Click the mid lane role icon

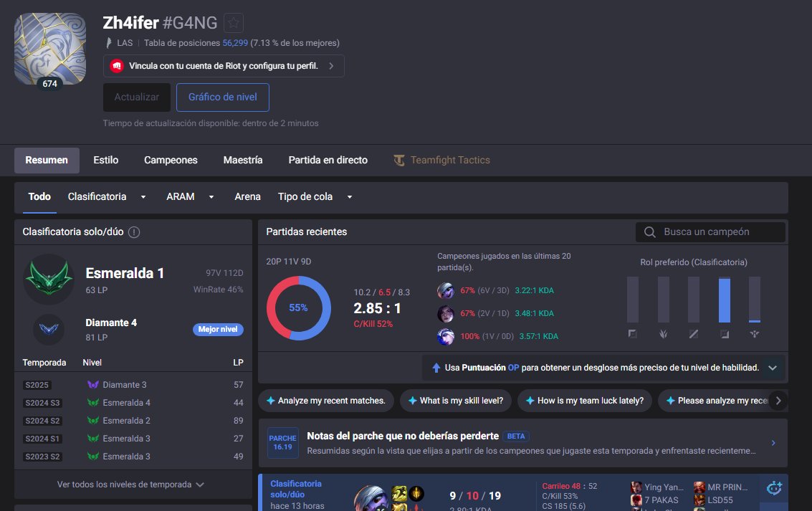[x=694, y=334]
